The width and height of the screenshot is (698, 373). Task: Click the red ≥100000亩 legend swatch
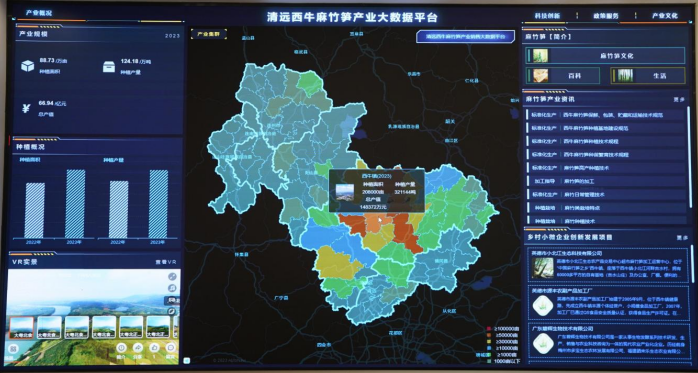point(489,329)
